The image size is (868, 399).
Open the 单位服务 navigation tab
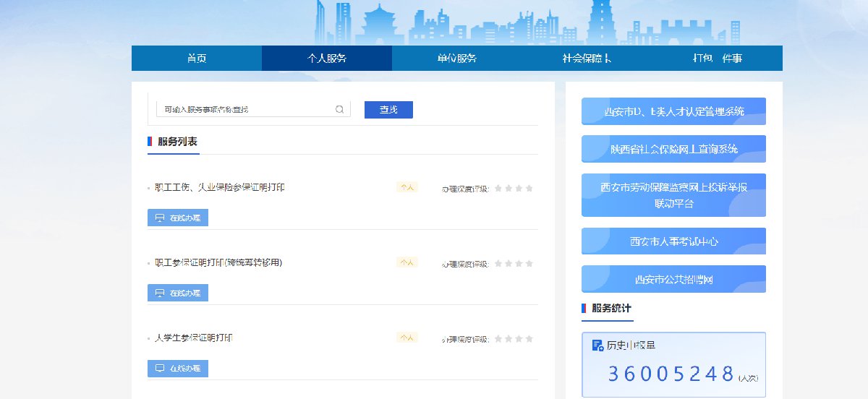click(x=457, y=59)
